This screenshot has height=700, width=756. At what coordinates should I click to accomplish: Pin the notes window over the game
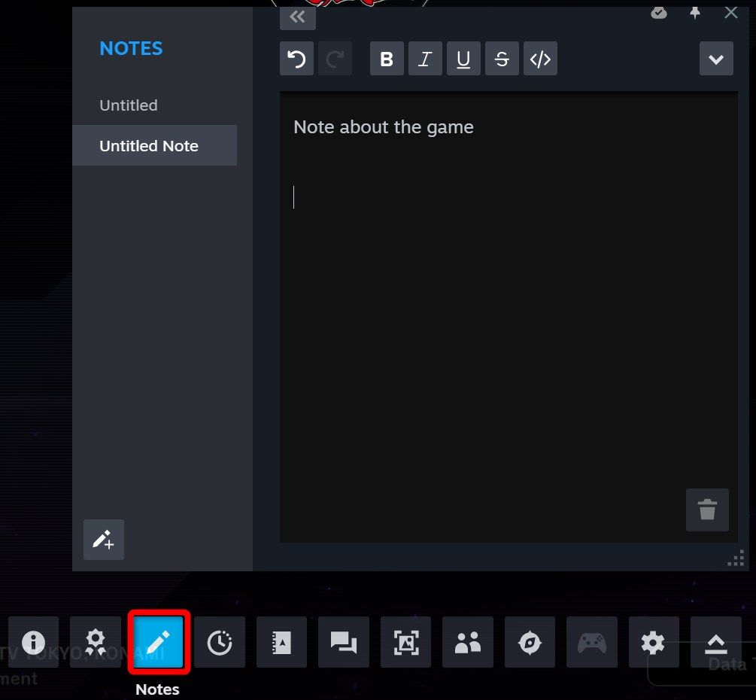(x=694, y=13)
